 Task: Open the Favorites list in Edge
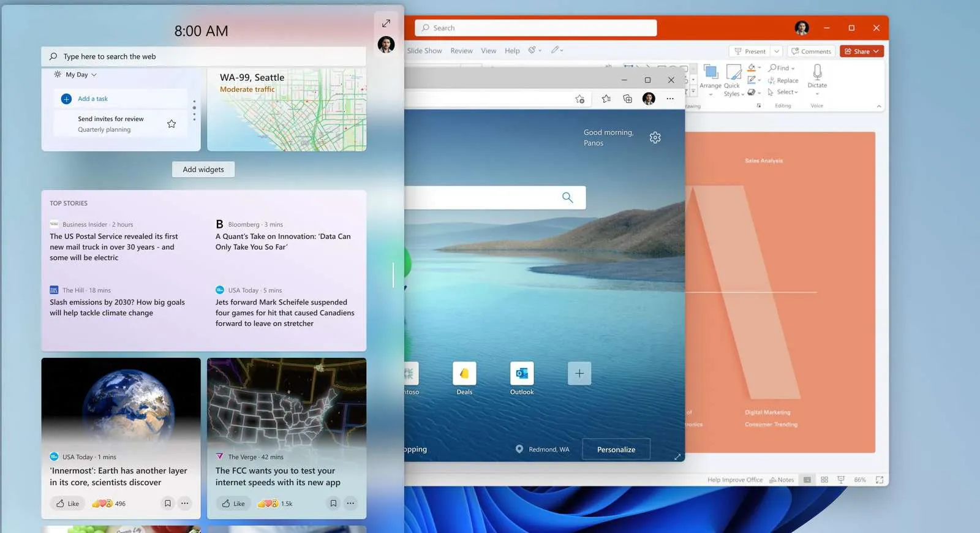606,99
